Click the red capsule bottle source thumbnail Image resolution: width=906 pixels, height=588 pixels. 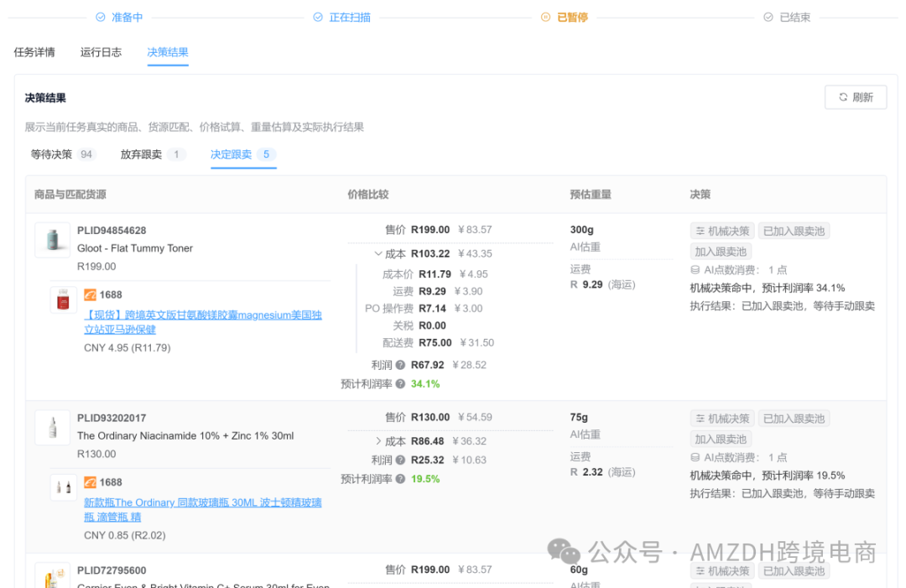(64, 300)
